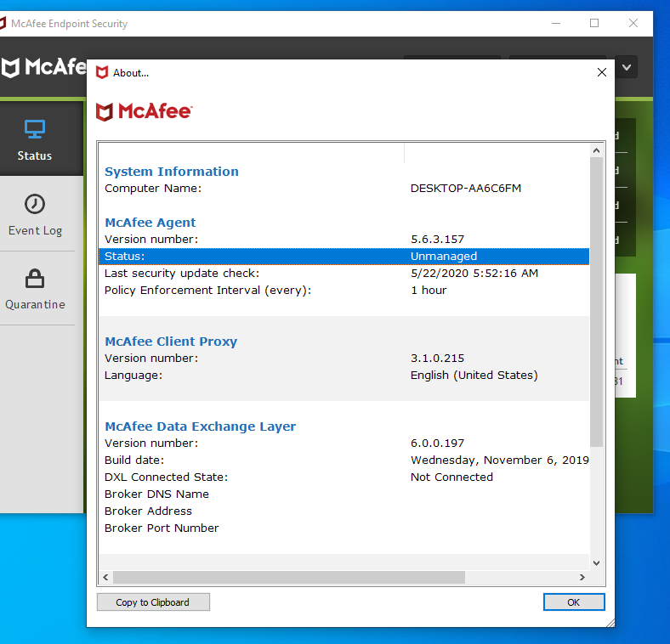Click the horizontal scrollbar thumb
The height and width of the screenshot is (644, 670).
[x=289, y=578]
